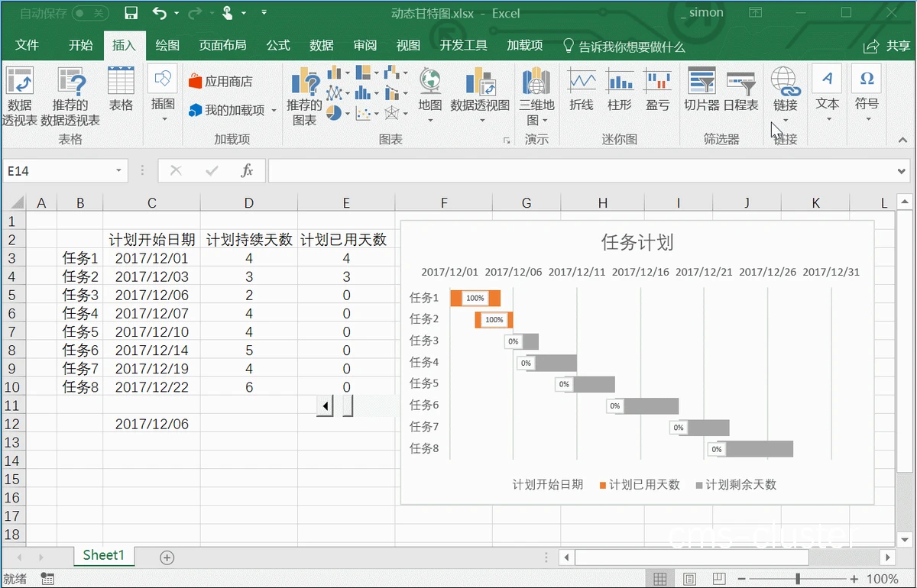The image size is (917, 588).
Task: Open the map chart (地图) option
Action: pyautogui.click(x=430, y=95)
